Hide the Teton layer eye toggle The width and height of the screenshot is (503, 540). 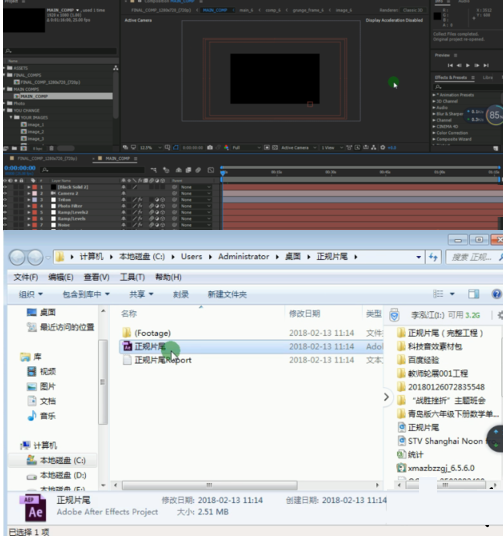click(5, 200)
